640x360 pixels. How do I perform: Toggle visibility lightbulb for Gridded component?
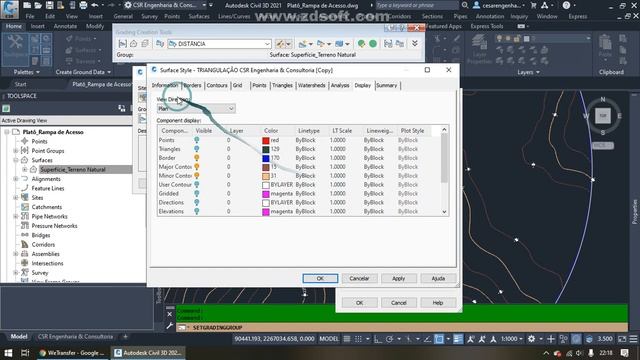[x=197, y=193]
